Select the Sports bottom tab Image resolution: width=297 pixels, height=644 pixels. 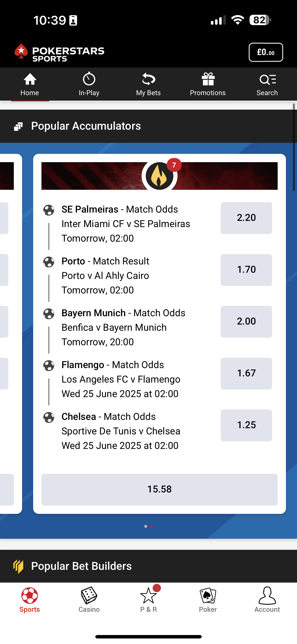point(30,600)
